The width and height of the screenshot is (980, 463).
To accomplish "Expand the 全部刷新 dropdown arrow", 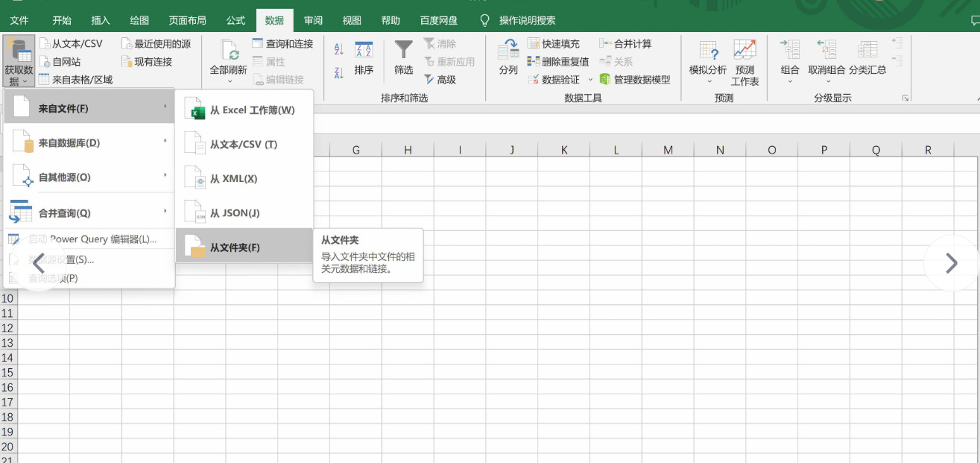I will tap(228, 81).
